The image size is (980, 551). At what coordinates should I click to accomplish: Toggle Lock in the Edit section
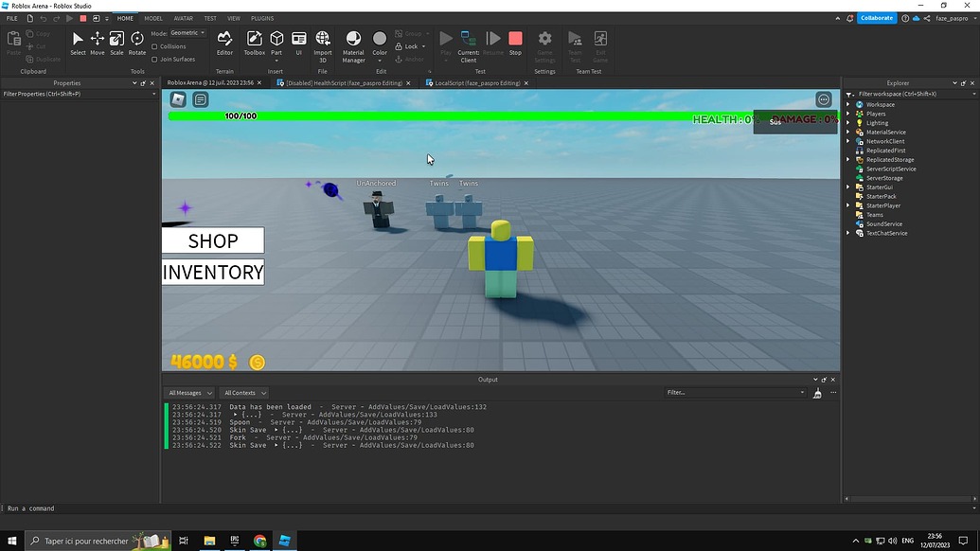click(407, 45)
